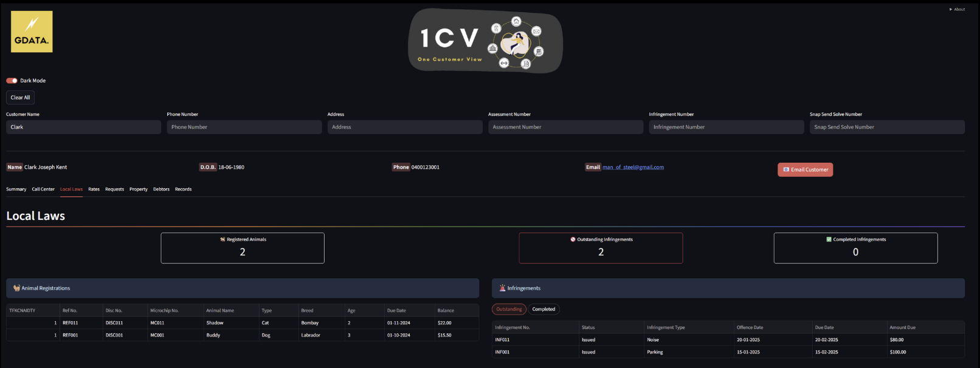Sort by the Animal Name column header
This screenshot has width=980, height=368.
[231, 310]
